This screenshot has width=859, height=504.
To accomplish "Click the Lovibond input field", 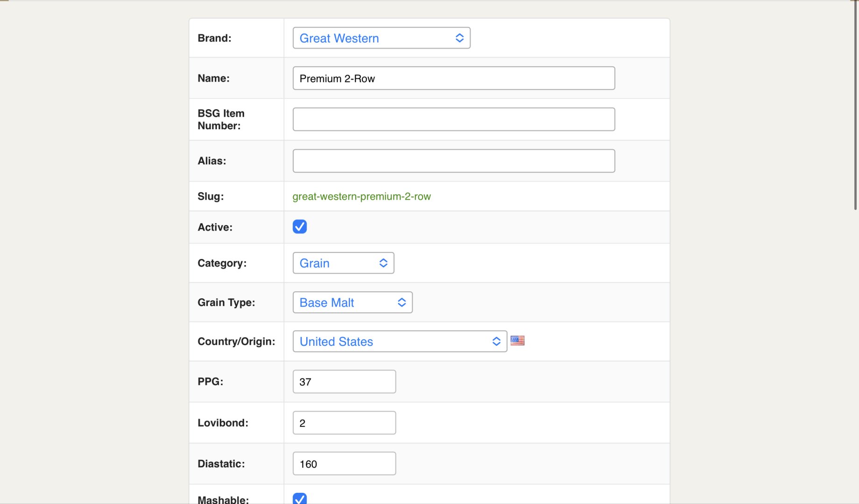I will click(x=344, y=423).
